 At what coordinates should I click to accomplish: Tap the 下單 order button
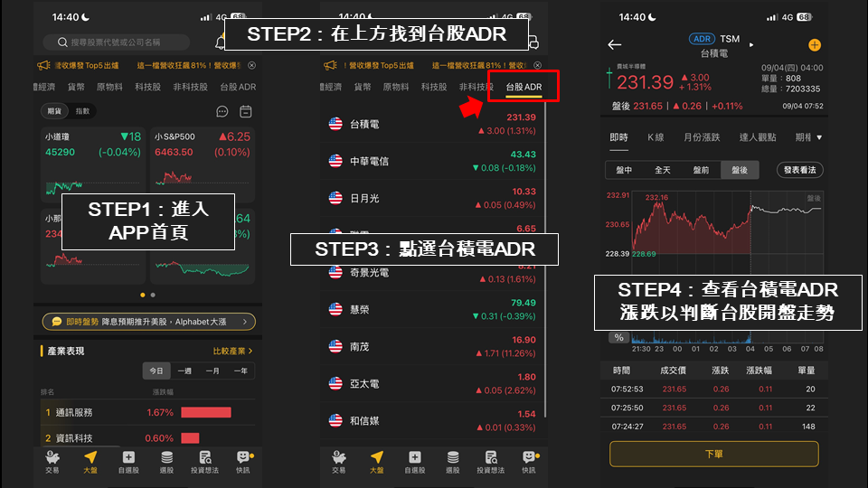(714, 454)
